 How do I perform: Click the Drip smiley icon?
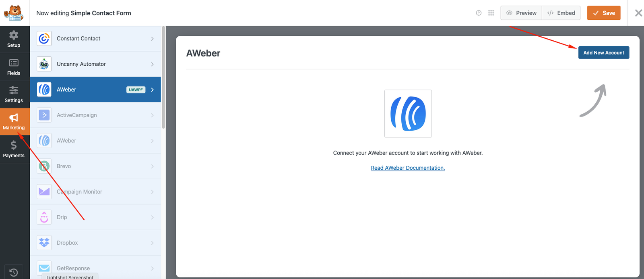(44, 217)
